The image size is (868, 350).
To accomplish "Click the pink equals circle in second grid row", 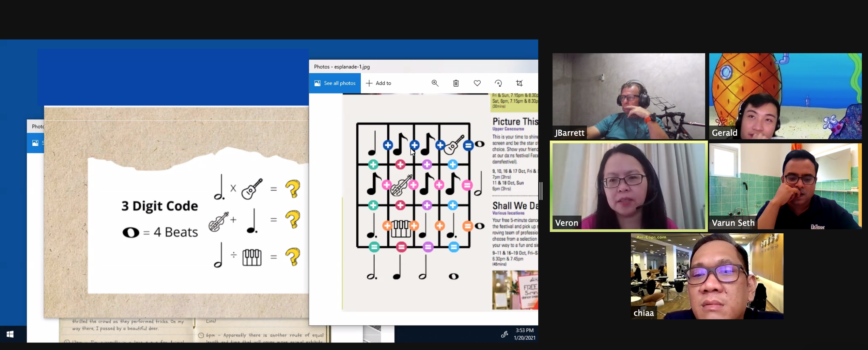I will point(467,185).
